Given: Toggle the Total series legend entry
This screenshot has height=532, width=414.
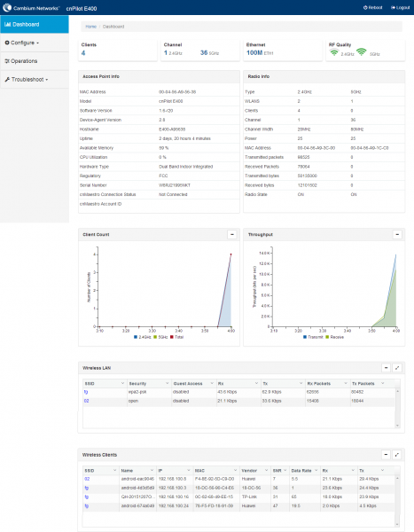Looking at the screenshot, I should tap(176, 337).
